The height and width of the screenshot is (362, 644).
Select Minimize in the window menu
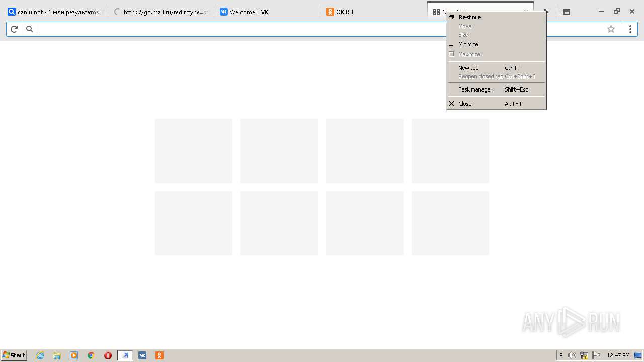point(496,44)
